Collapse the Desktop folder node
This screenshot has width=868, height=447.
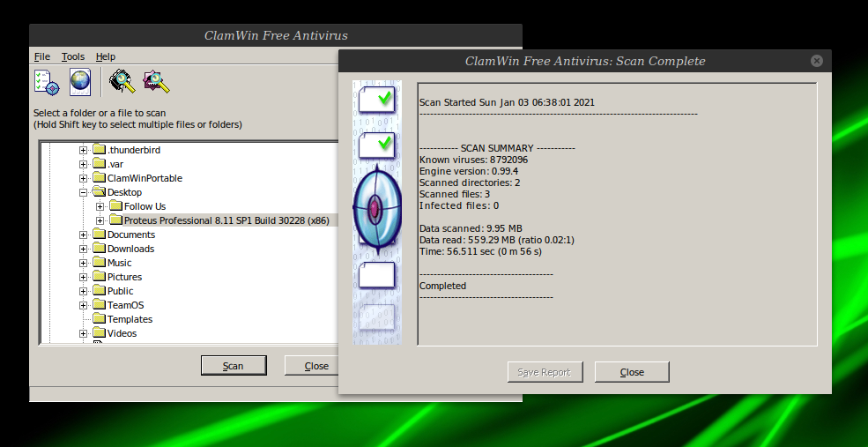coord(83,192)
